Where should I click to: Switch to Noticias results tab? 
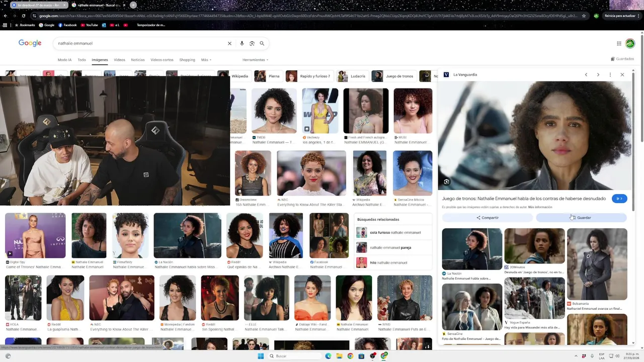tap(138, 60)
